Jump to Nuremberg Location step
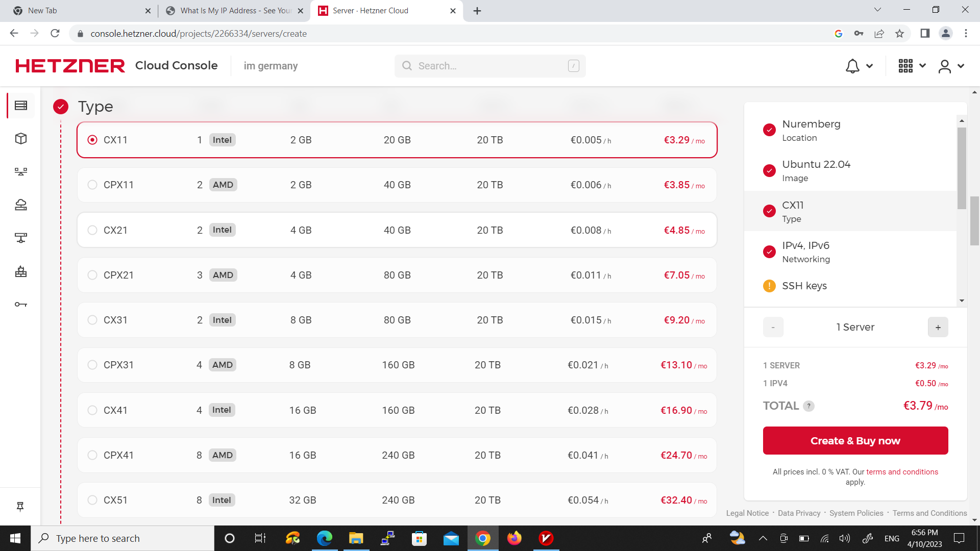 [850, 131]
